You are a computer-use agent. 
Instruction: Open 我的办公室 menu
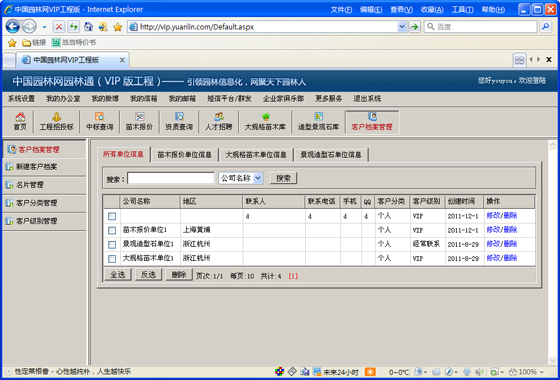pos(63,99)
